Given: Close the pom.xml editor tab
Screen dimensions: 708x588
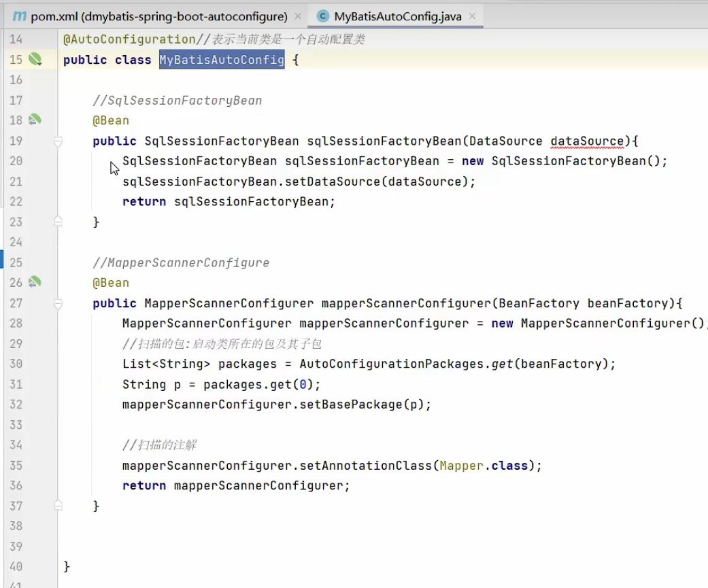Looking at the screenshot, I should point(298,16).
